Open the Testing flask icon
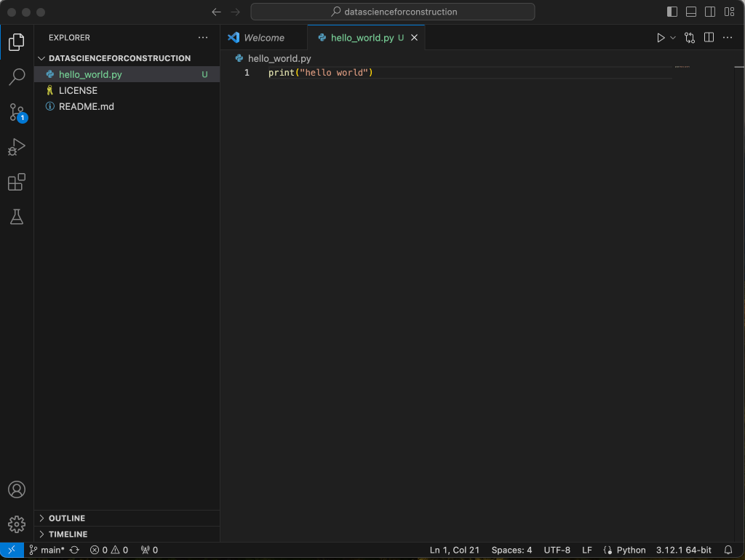Image resolution: width=745 pixels, height=560 pixels. [x=17, y=217]
